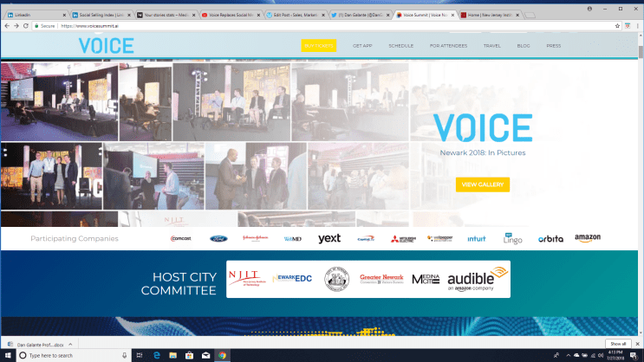Reload the Voice Summit page

27,26
